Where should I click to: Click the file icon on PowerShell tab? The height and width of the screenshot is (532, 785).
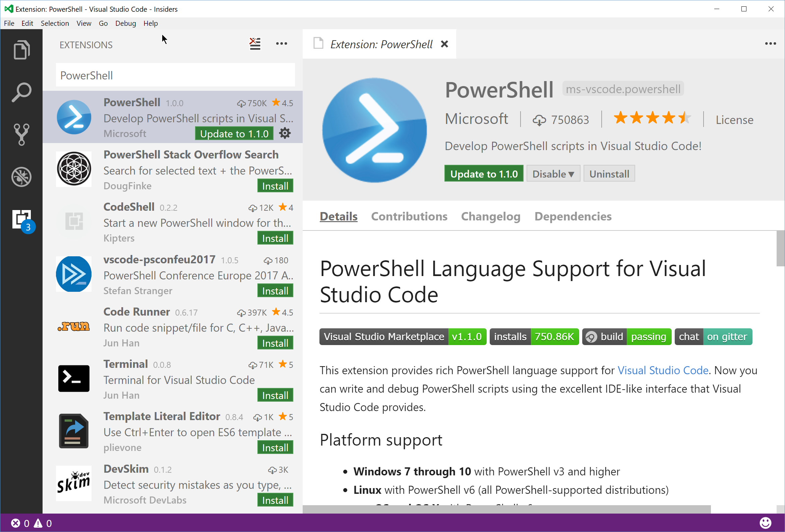pos(318,44)
